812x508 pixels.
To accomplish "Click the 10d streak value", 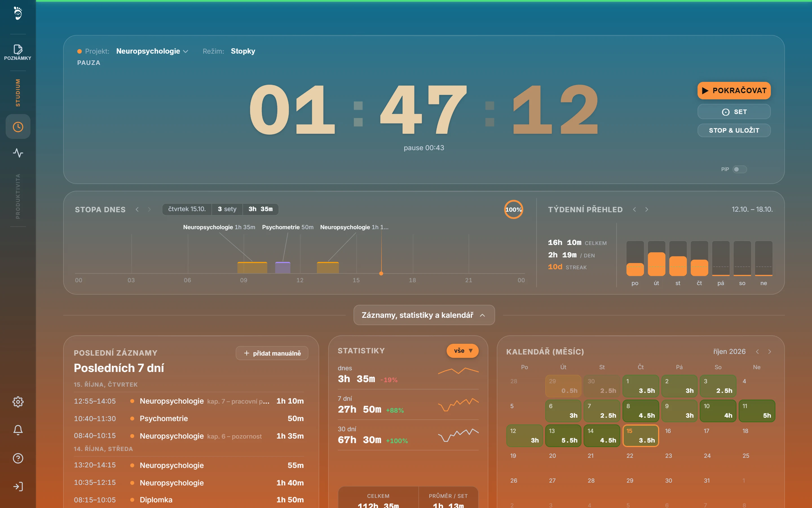I will click(x=555, y=267).
